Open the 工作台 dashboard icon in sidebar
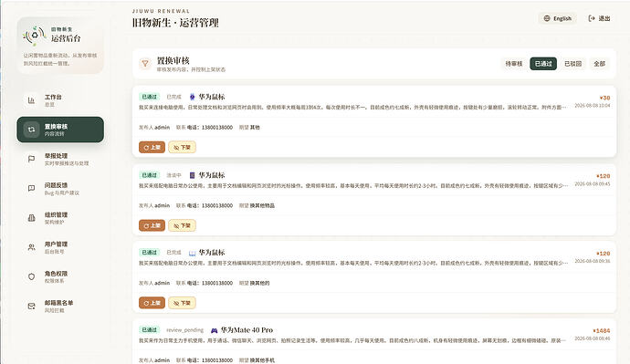The image size is (630, 364). [x=31, y=100]
